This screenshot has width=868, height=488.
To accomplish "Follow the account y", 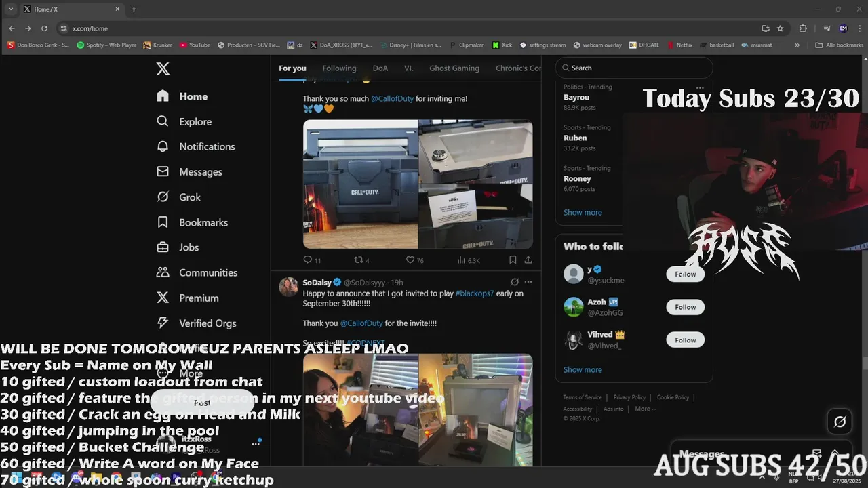I will [685, 274].
